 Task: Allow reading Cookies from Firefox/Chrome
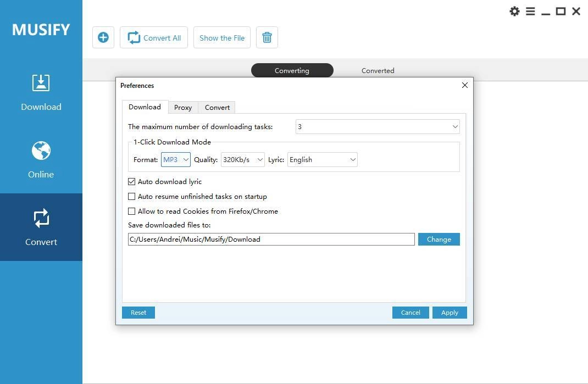132,211
